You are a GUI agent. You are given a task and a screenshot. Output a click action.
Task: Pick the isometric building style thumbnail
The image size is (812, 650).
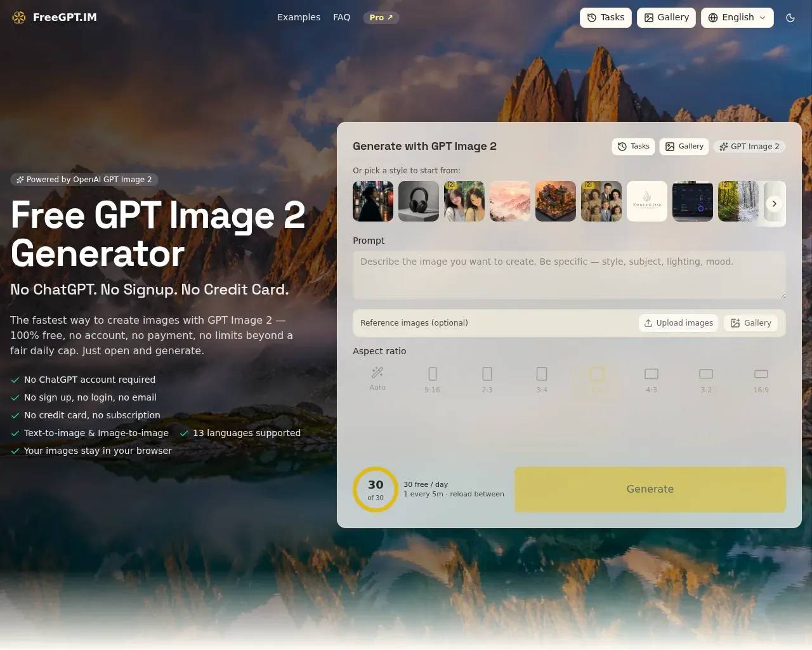coord(556,201)
